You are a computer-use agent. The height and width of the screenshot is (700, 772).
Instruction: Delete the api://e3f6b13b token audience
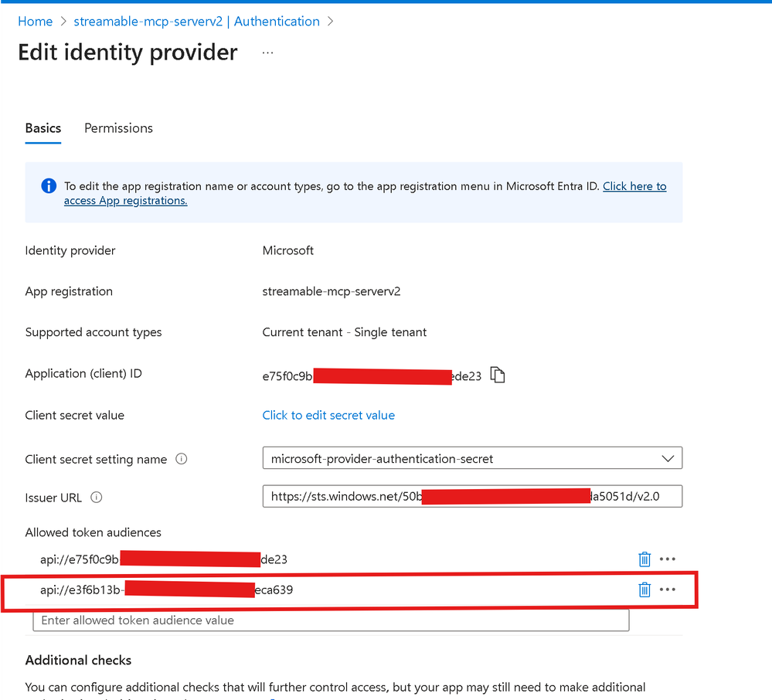click(644, 590)
